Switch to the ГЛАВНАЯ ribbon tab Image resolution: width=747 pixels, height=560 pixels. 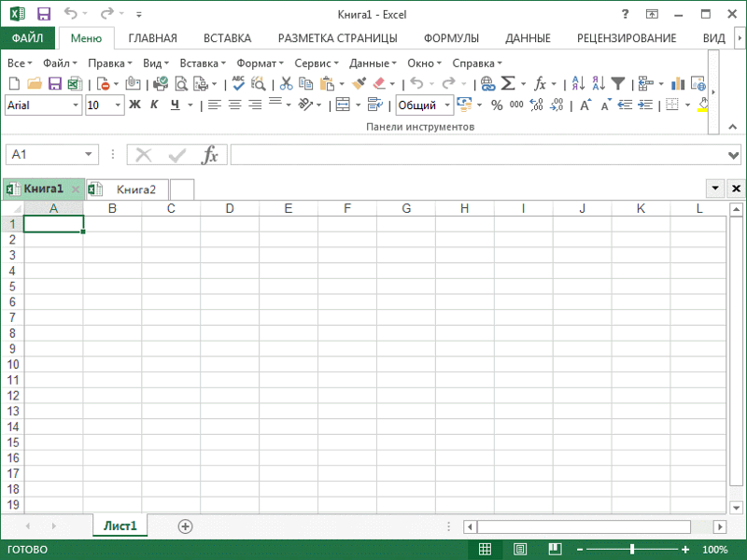pos(152,38)
